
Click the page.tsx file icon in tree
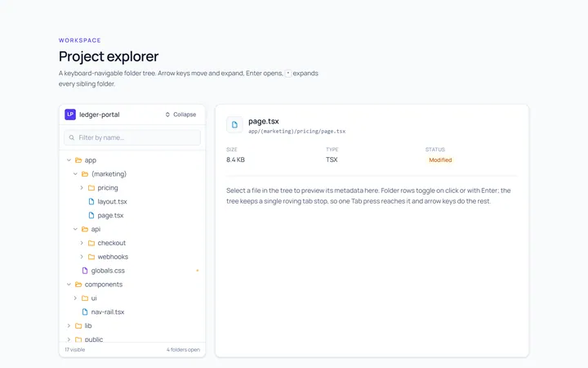click(x=91, y=216)
